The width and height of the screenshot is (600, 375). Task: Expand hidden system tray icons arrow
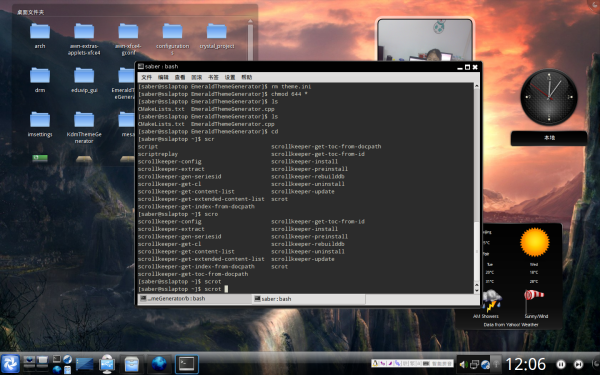(496, 364)
